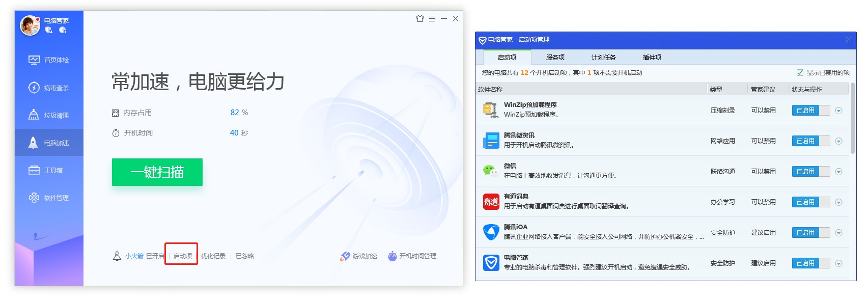Switch to the 插件项 tab
The image size is (868, 300).
click(652, 57)
